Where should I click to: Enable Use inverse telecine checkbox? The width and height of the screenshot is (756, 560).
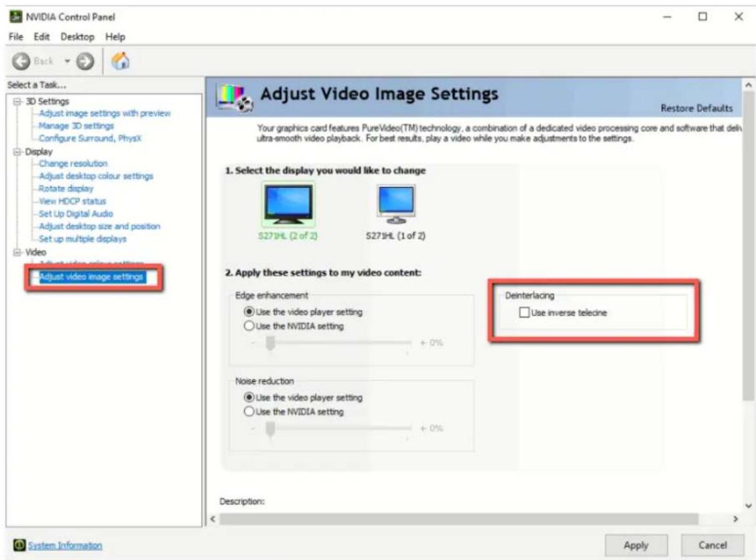pyautogui.click(x=525, y=314)
